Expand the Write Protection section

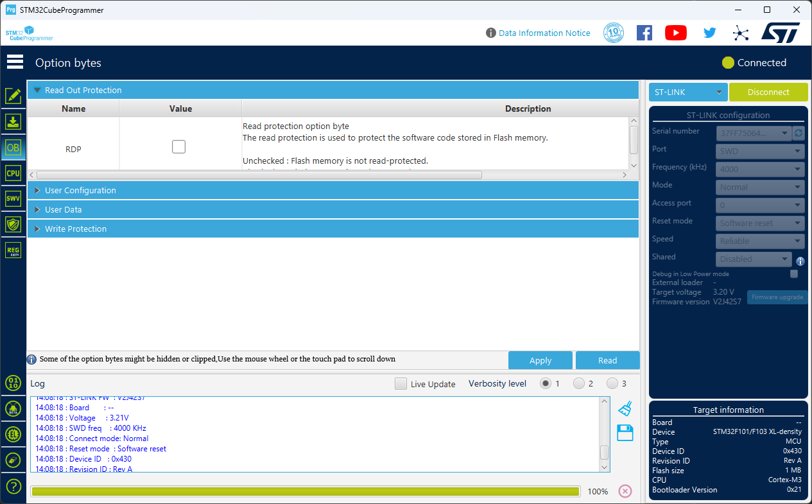coord(333,229)
